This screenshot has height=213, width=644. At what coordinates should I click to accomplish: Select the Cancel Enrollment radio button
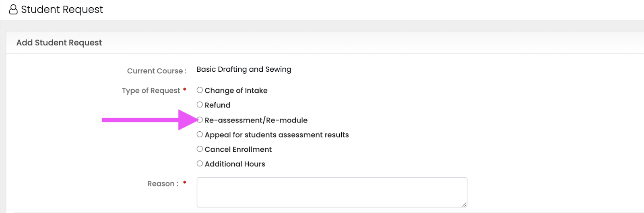[x=200, y=149]
